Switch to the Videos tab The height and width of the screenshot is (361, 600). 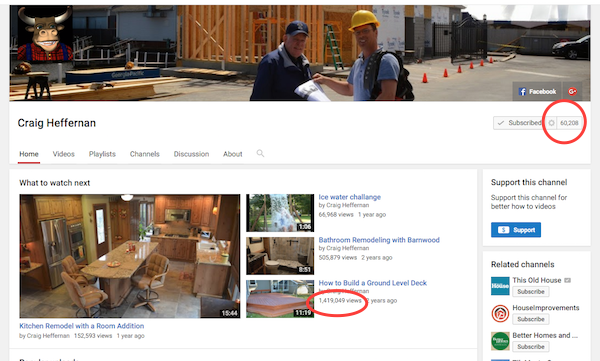(x=64, y=154)
